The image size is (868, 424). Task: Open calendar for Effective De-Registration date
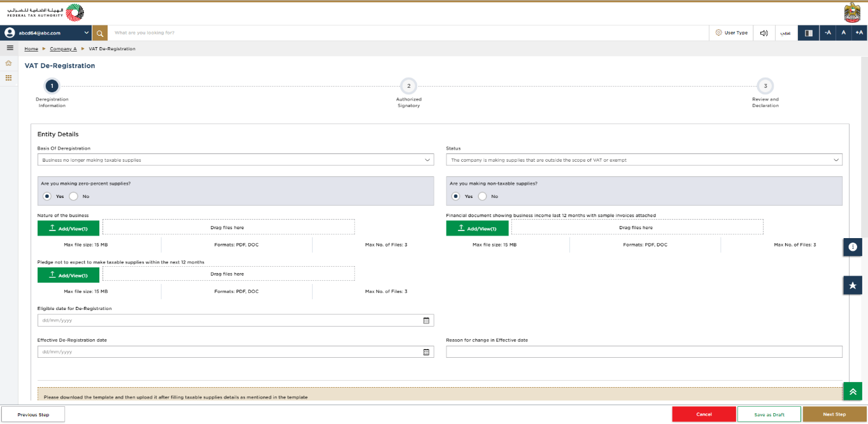pos(427,351)
